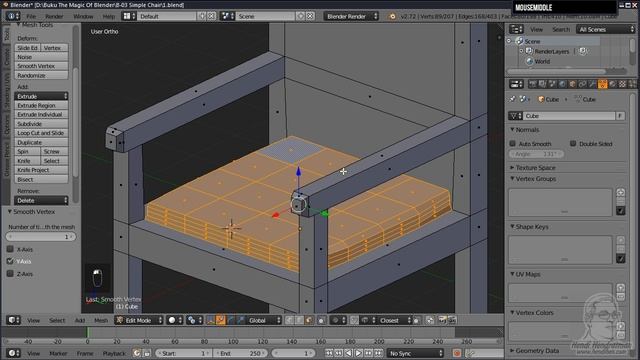The image size is (640, 360).
Task: Choose edge select mode icon
Action: coord(299,320)
